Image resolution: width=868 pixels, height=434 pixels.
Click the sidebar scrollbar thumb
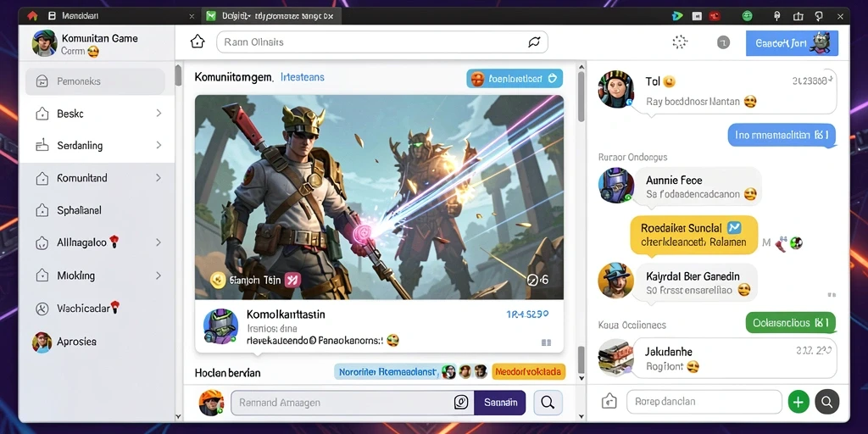(178, 75)
